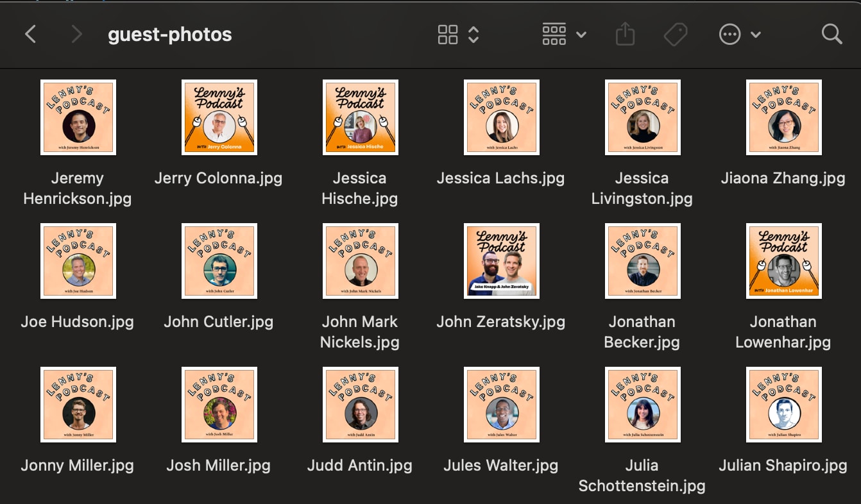Select Joe Hudson thumbnail
Screen dimensions: 861x504
78,261
